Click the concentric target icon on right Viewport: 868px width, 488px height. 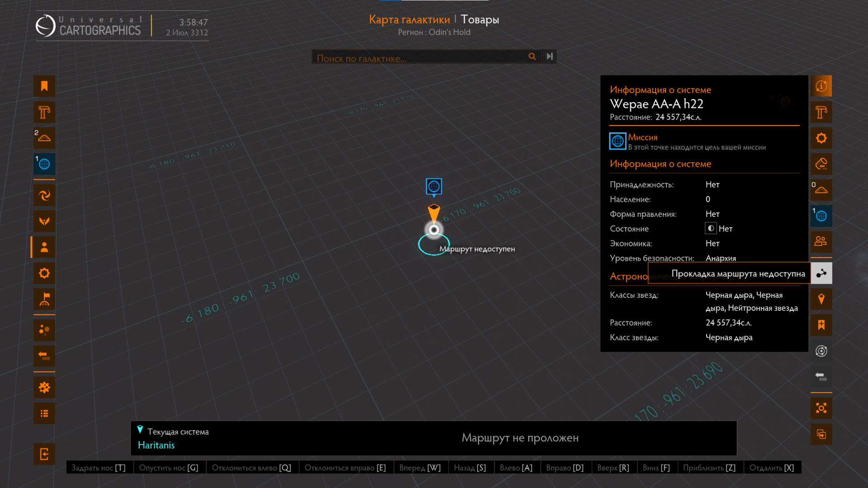821,351
